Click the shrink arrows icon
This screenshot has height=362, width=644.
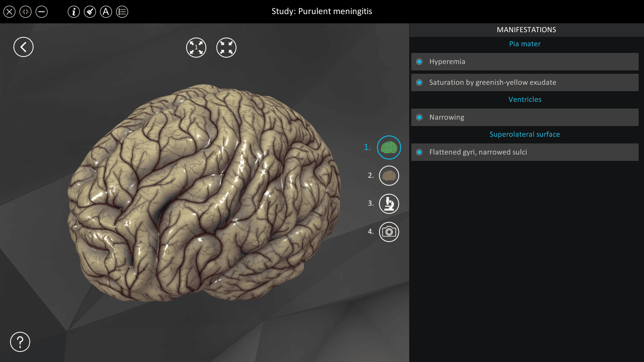(x=226, y=48)
